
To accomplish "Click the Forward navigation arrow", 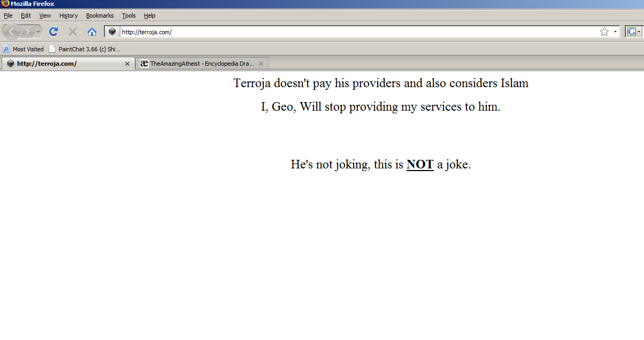I will click(28, 32).
